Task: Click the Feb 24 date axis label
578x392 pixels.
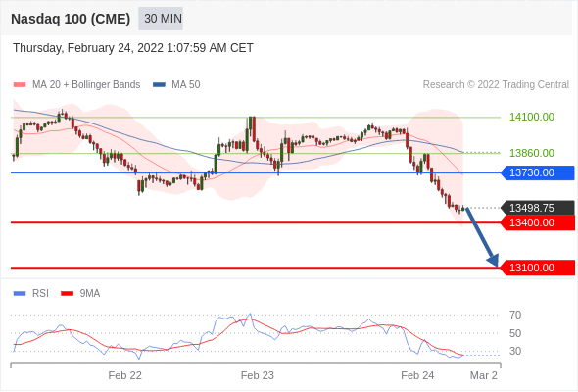Action: (x=417, y=375)
